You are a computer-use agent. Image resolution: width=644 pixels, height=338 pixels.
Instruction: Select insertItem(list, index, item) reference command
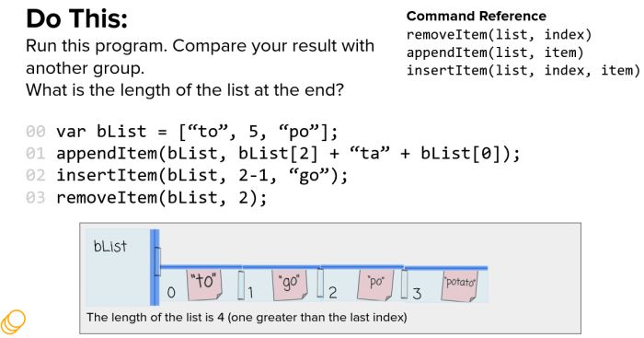[523, 70]
